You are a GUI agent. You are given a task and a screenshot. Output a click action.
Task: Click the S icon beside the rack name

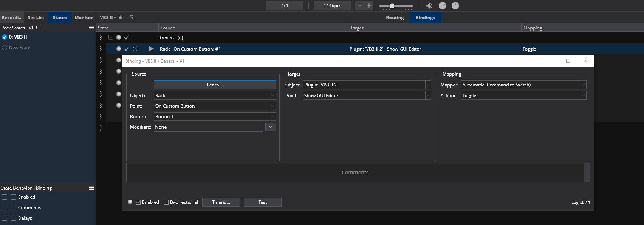[x=132, y=17]
